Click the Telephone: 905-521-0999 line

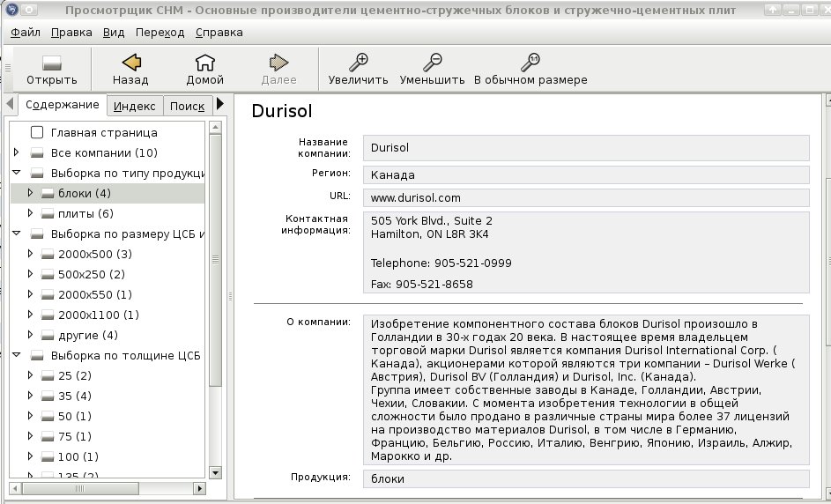441,263
